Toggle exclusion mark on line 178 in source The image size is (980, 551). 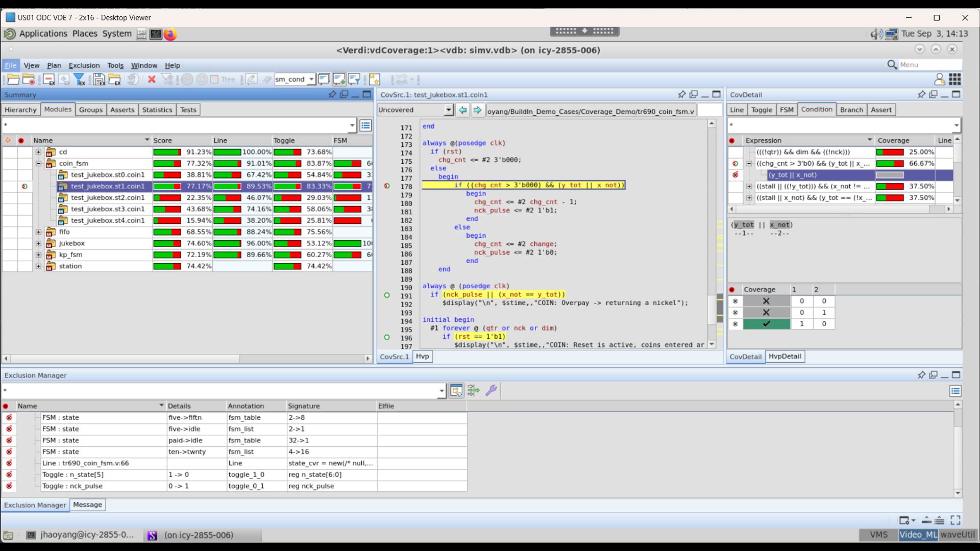[387, 186]
